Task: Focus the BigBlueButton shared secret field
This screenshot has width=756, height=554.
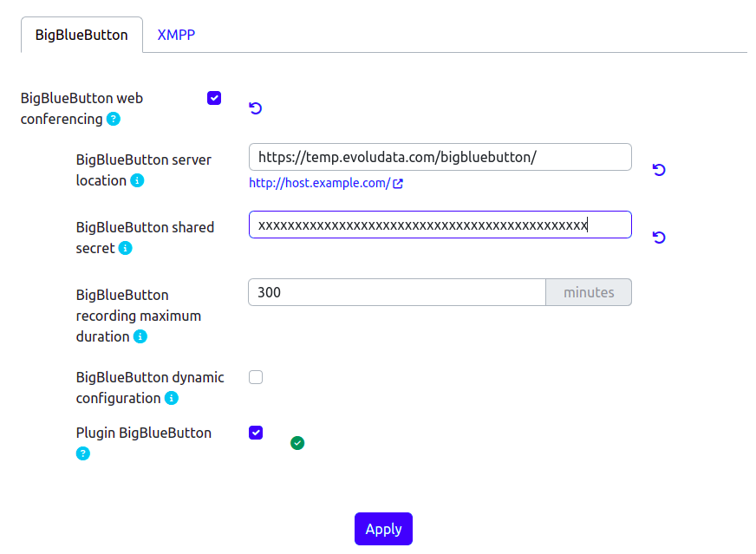Action: (x=440, y=225)
